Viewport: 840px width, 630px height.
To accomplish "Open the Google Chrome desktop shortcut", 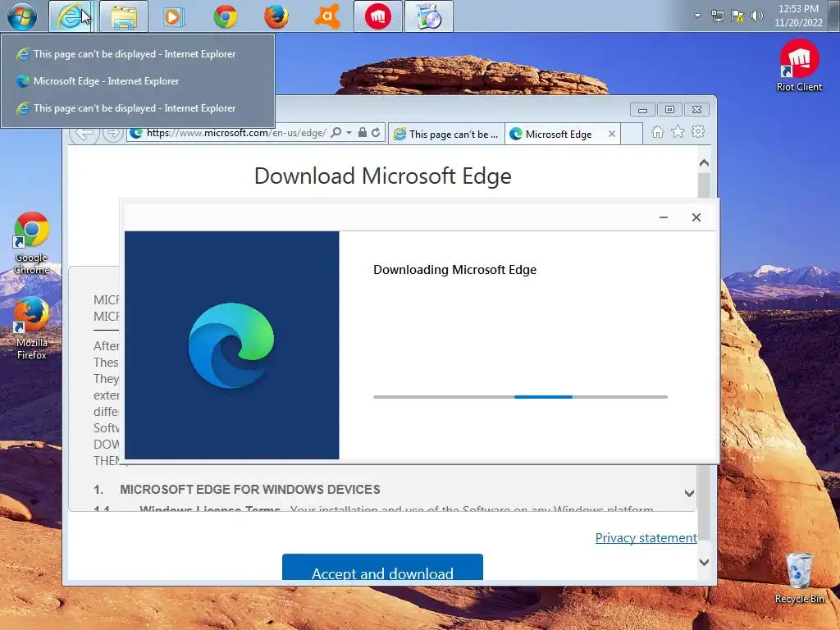I will pos(32,244).
